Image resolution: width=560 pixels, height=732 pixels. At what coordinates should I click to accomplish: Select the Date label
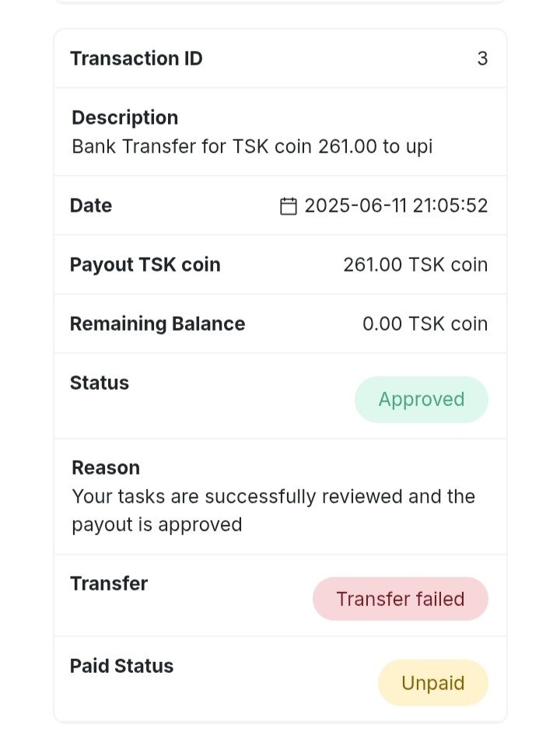91,205
